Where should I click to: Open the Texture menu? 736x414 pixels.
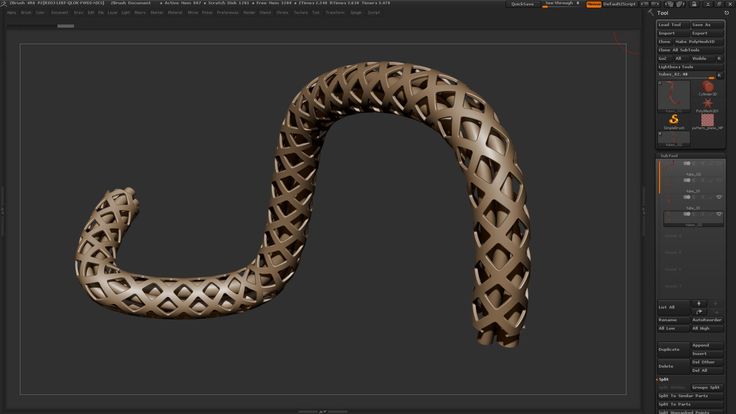pos(301,13)
